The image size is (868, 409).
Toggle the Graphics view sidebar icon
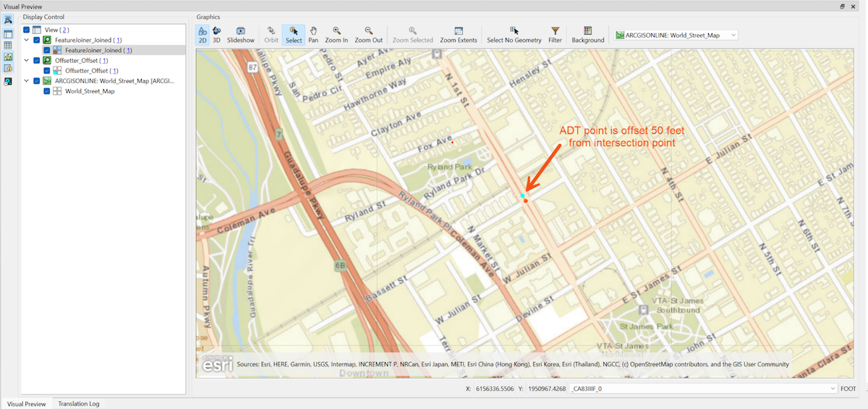point(8,56)
